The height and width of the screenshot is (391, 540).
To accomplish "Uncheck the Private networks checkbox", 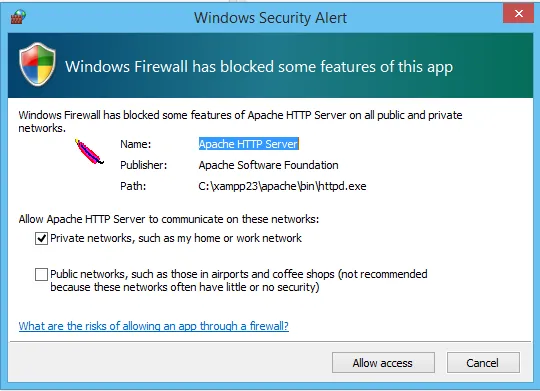I will [x=41, y=238].
